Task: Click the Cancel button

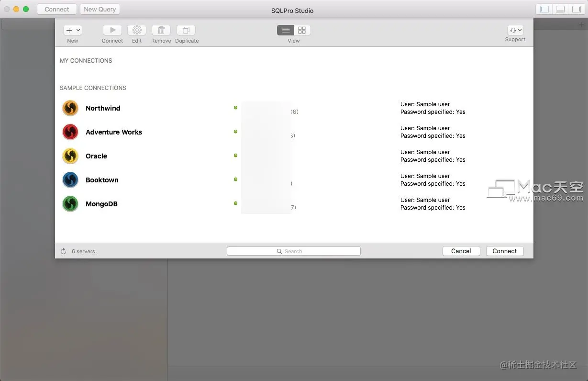Action: [461, 251]
